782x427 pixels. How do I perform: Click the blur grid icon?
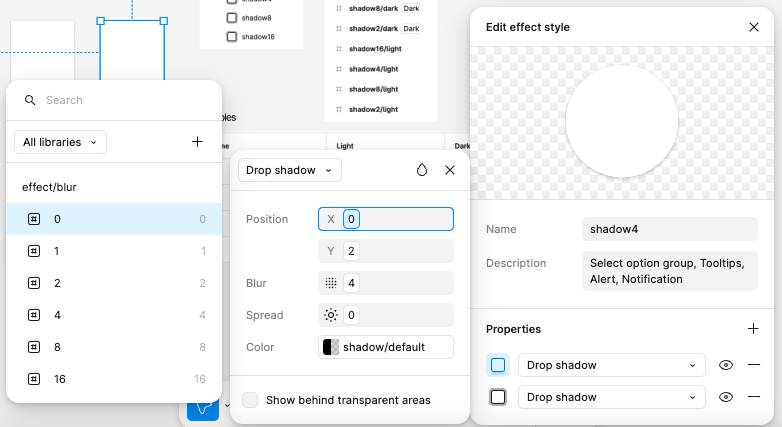coord(331,283)
